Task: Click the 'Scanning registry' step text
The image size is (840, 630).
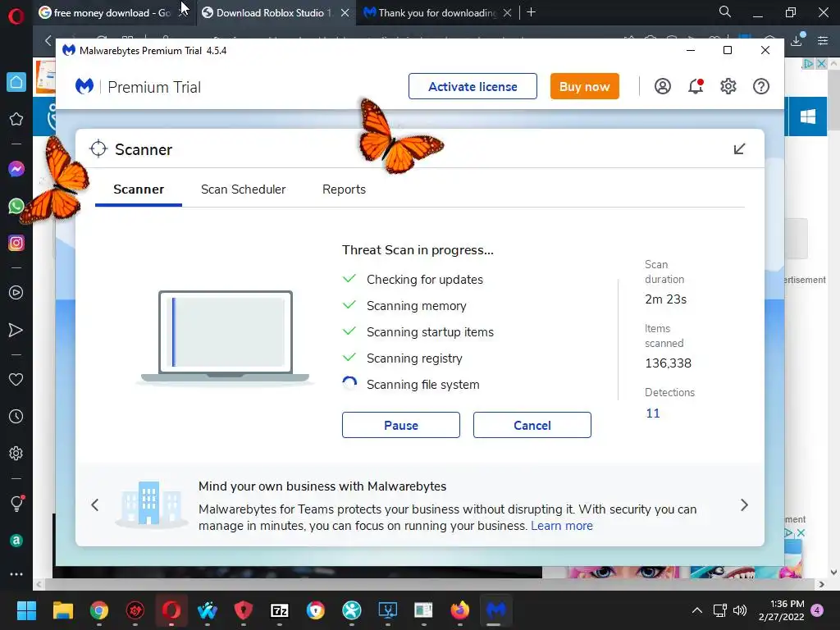Action: [x=414, y=358]
